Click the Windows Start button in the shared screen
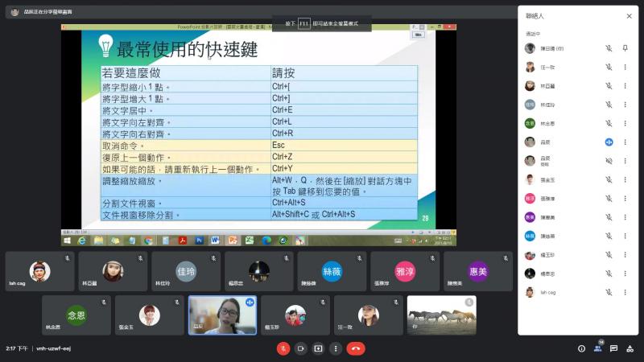The height and width of the screenshot is (362, 644). point(68,241)
